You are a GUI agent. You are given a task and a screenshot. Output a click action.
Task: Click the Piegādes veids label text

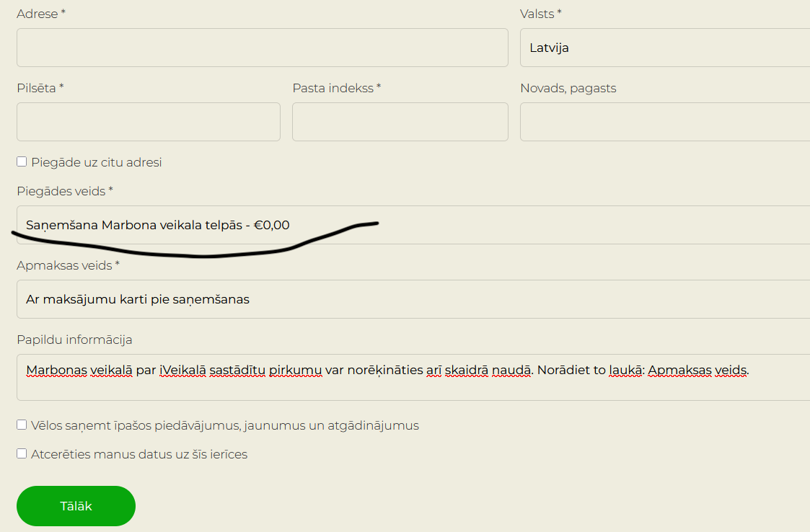click(x=65, y=191)
